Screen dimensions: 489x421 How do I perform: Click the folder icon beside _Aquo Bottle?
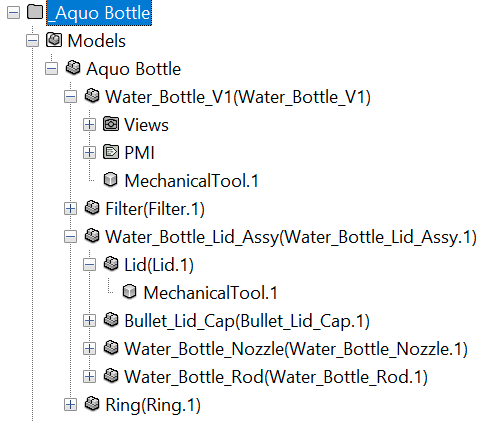coord(35,12)
